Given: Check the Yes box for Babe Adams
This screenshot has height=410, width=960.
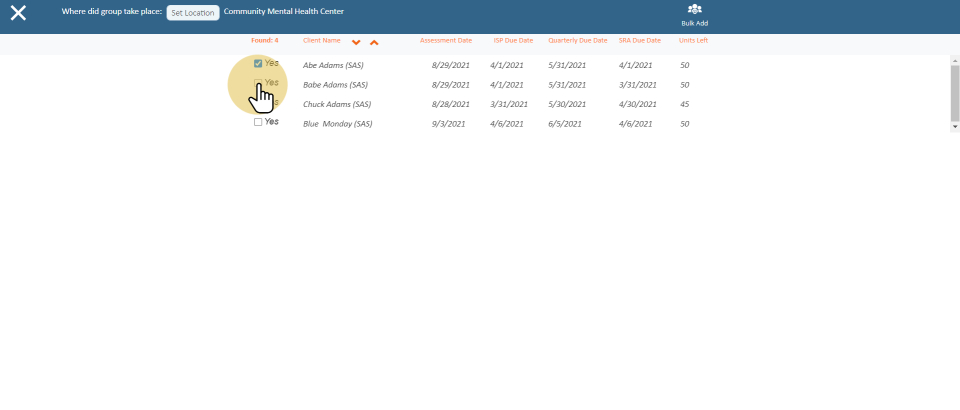Looking at the screenshot, I should click(x=258, y=84).
